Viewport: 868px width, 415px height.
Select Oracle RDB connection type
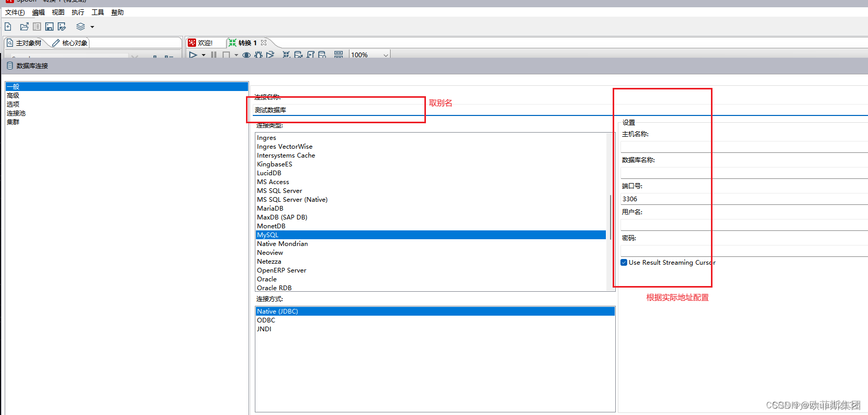point(274,288)
